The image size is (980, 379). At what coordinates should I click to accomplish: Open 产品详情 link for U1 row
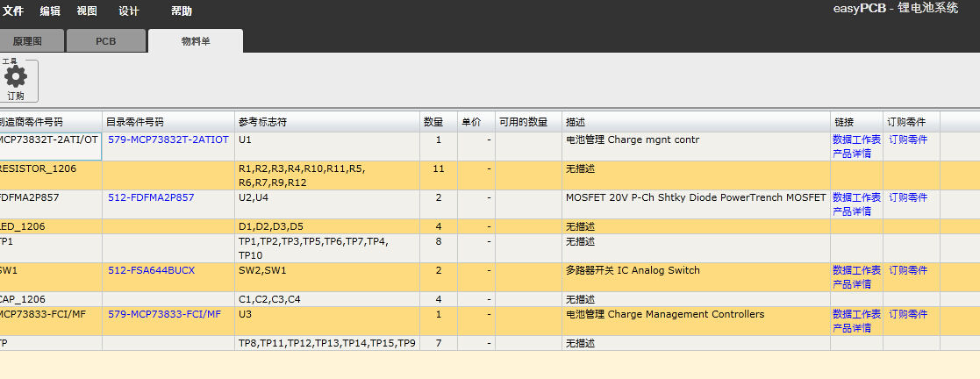(852, 154)
